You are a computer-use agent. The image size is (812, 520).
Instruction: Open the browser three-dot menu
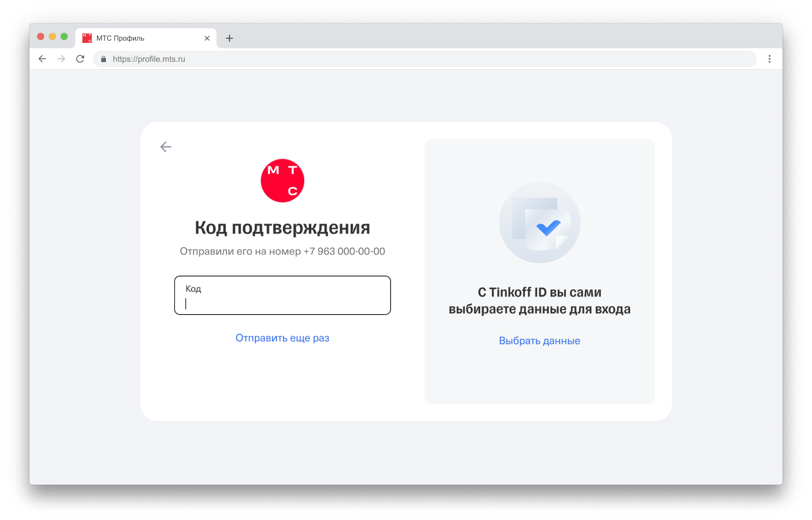tap(769, 59)
